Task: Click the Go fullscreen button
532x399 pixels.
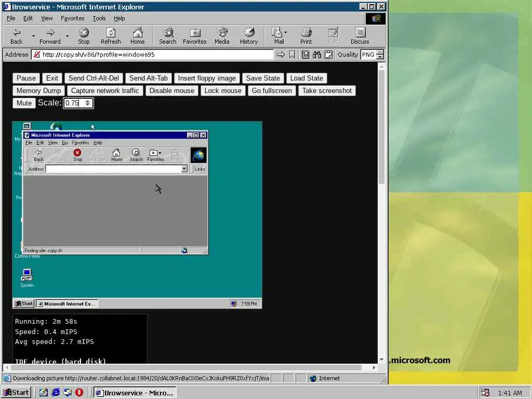Action: (272, 90)
